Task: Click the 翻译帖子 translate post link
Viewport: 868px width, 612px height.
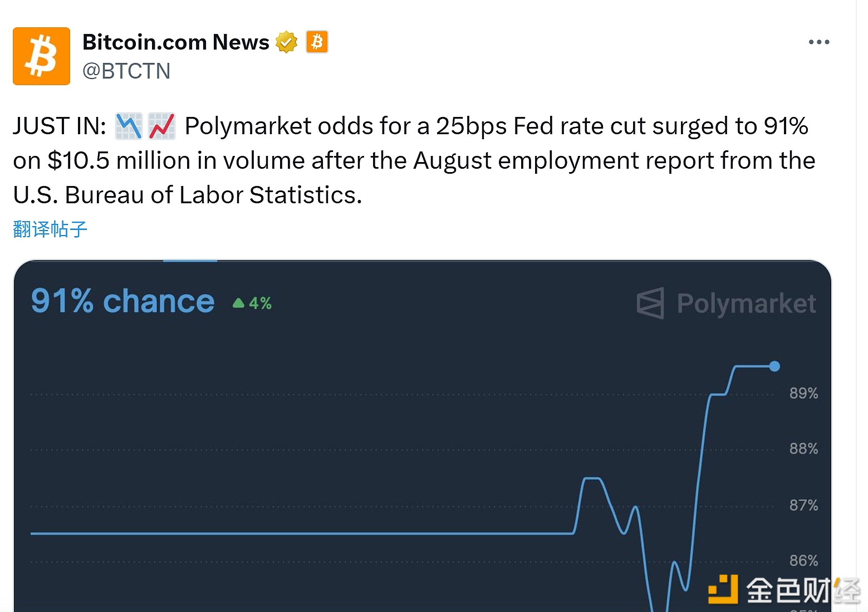Action: pyautogui.click(x=50, y=229)
